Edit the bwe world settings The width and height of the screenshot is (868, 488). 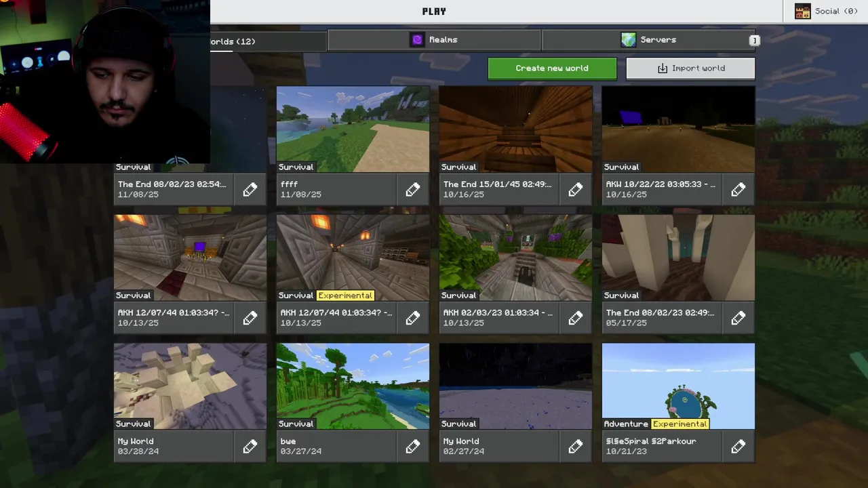point(413,446)
